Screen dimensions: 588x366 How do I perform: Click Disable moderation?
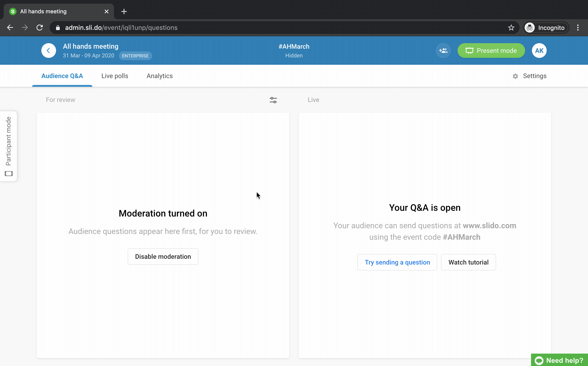pos(163,256)
